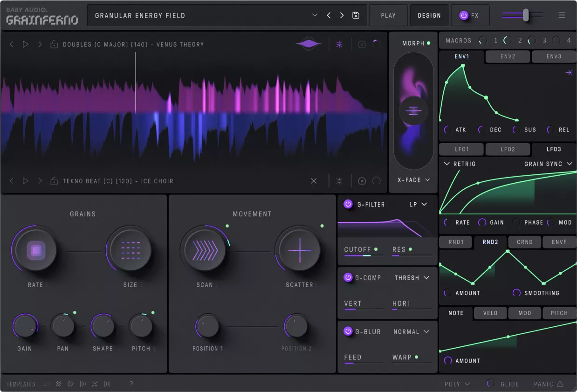Viewport: 577px width, 392px height.
Task: Play the Doubles [C Major] sample preview
Action: pos(26,44)
